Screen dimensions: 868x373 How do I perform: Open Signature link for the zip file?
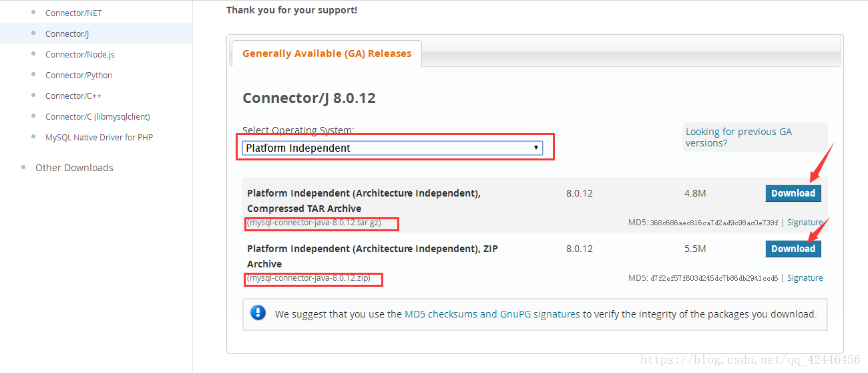[805, 278]
